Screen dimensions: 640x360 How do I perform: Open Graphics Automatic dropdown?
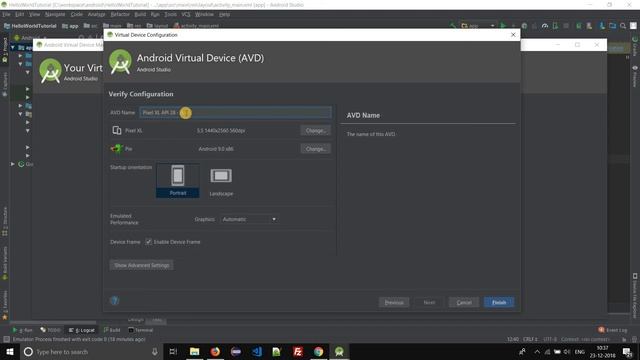[249, 219]
